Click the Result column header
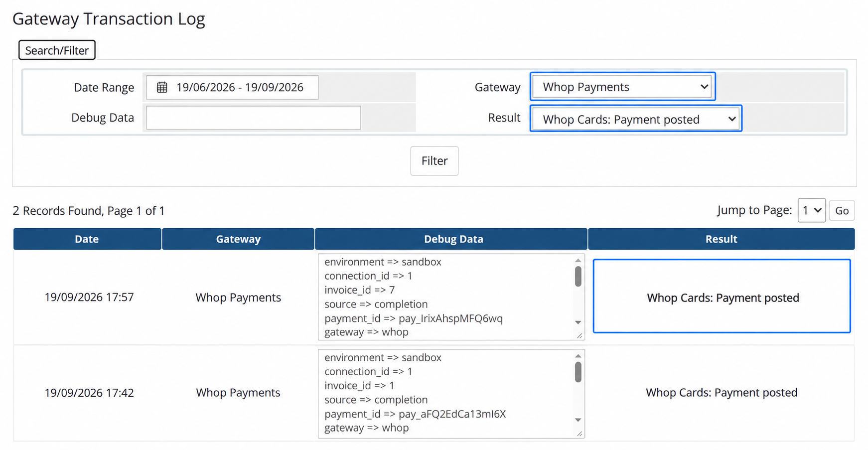This screenshot has width=868, height=450. (x=721, y=239)
